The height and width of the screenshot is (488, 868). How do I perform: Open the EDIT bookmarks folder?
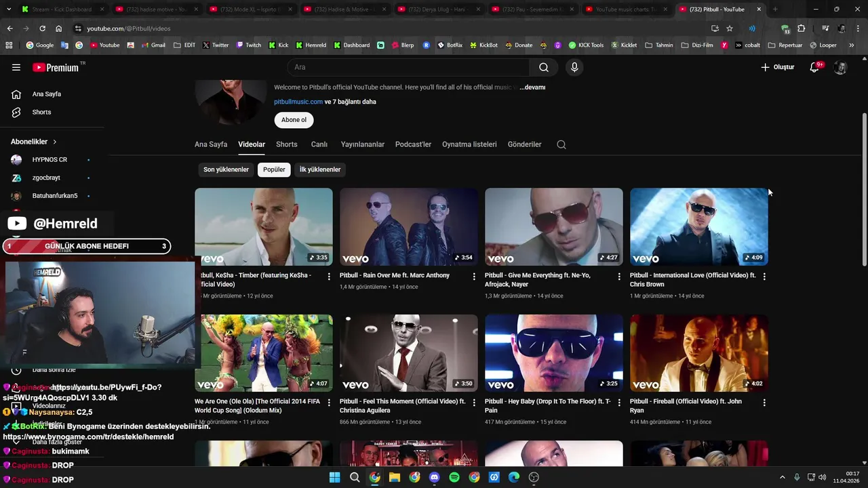(184, 45)
